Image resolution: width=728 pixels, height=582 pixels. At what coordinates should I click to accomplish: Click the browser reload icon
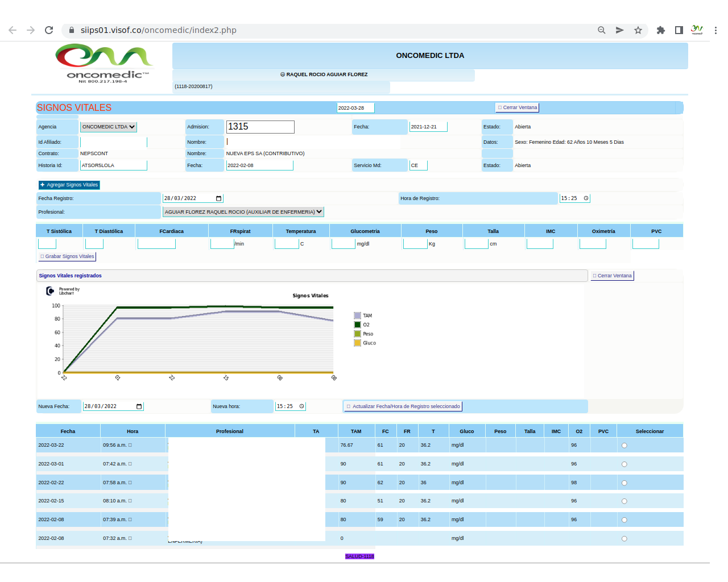[49, 30]
